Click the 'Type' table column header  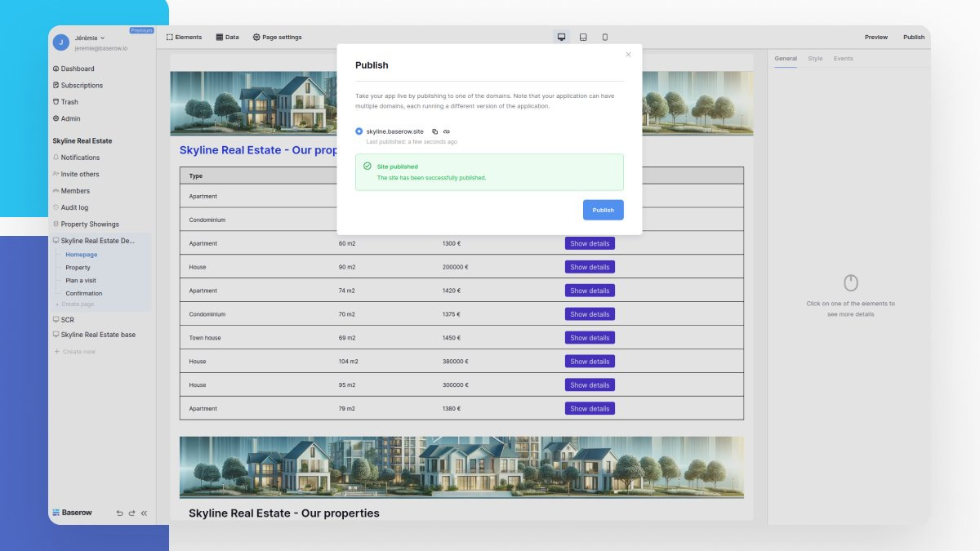(195, 176)
